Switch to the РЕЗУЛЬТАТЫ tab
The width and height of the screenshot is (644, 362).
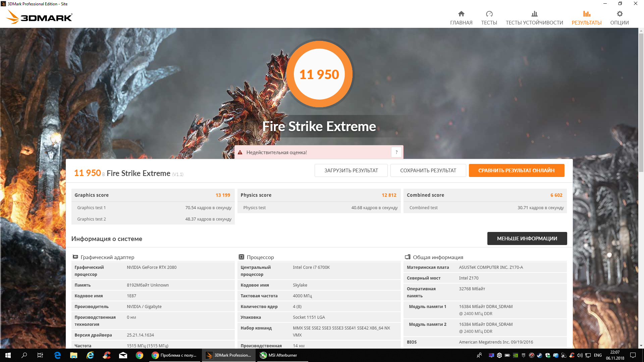pos(586,18)
